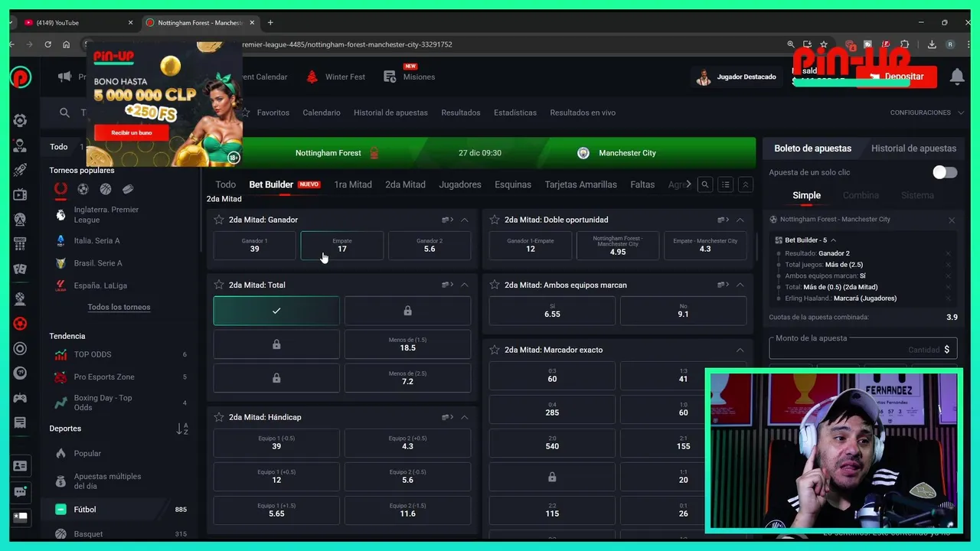Deselect the checked 2da Mitad Total option

276,311
